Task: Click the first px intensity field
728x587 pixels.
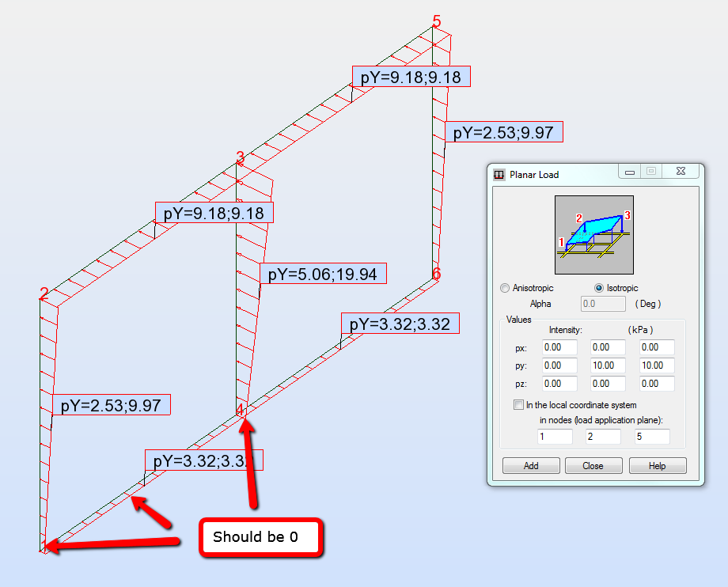Action: click(559, 347)
